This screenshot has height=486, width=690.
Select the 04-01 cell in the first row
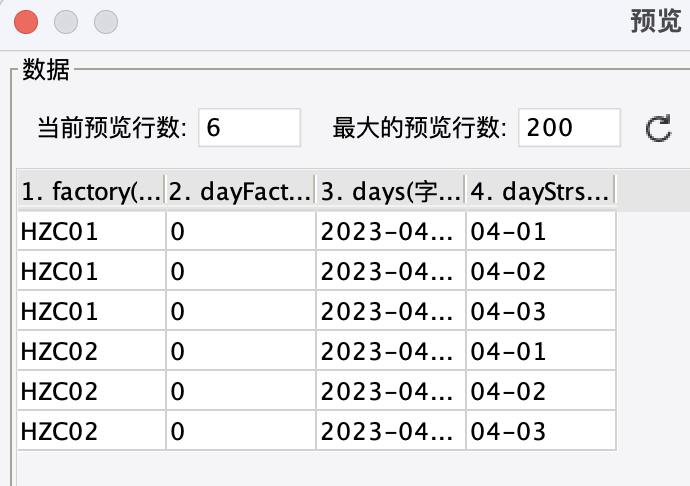point(540,231)
